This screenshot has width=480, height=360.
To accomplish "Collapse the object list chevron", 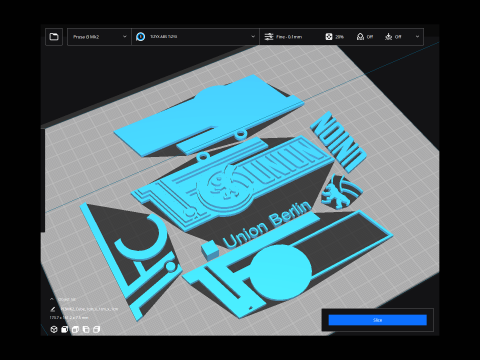I will click(52, 299).
